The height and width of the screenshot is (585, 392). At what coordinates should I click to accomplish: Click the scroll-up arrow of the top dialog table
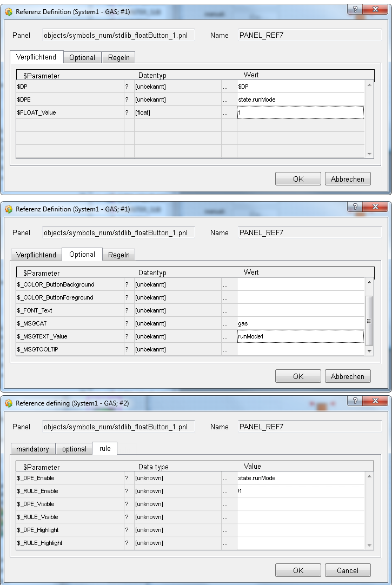click(x=369, y=85)
